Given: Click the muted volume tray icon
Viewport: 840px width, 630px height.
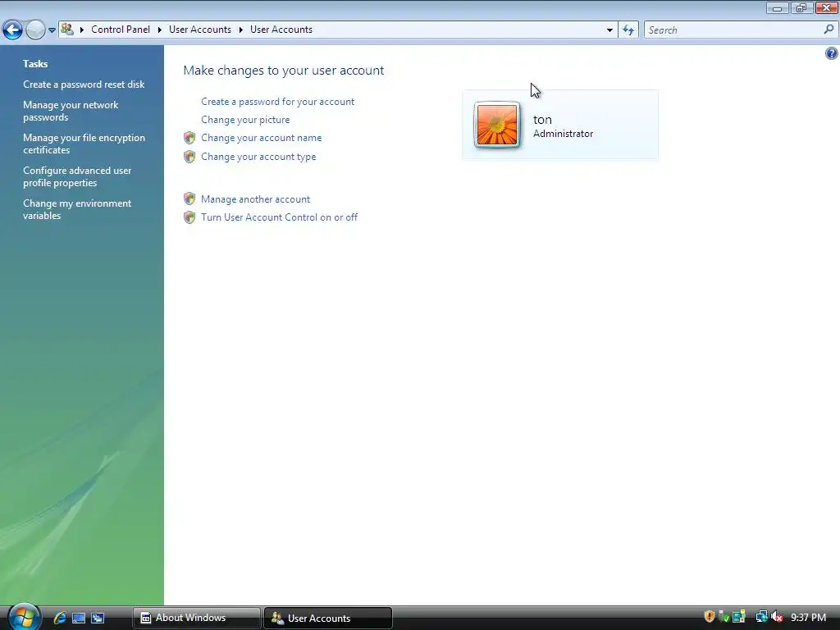Looking at the screenshot, I should pos(777,617).
